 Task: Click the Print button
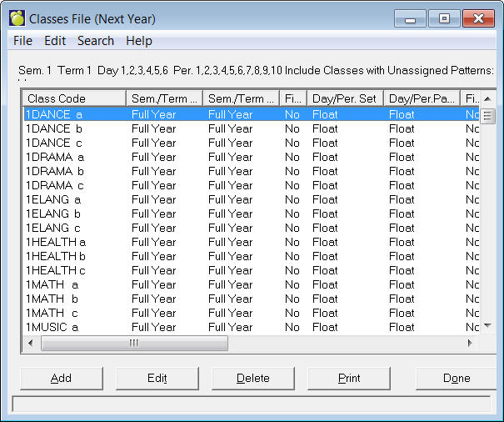tap(349, 378)
